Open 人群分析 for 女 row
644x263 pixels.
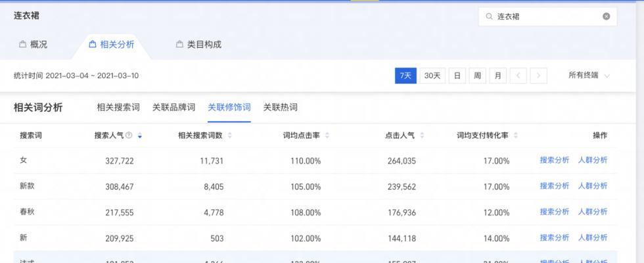coord(592,160)
